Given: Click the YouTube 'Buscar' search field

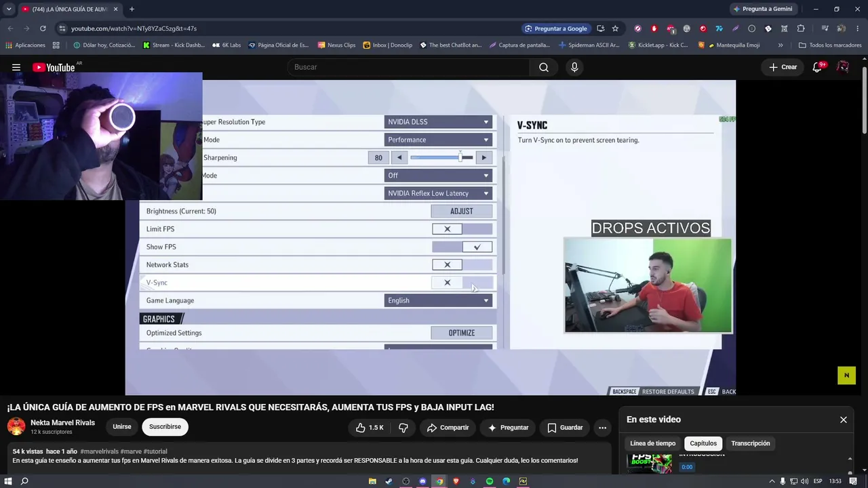Looking at the screenshot, I should (x=408, y=67).
